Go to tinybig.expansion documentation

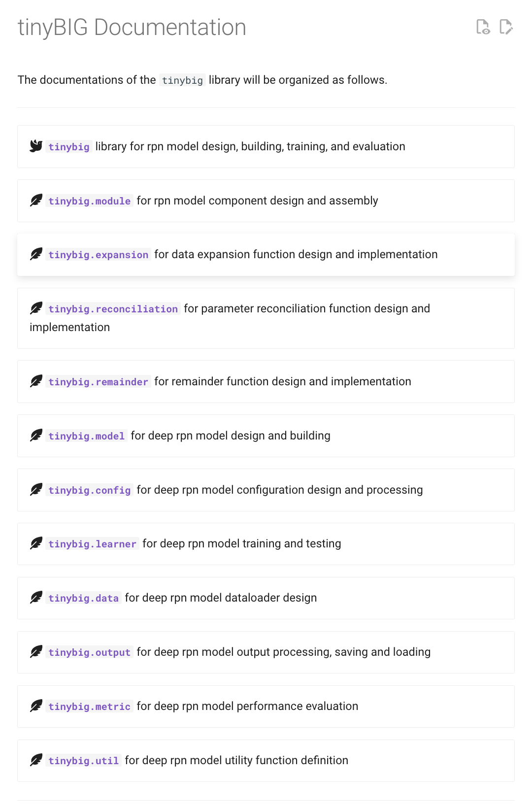click(x=99, y=255)
